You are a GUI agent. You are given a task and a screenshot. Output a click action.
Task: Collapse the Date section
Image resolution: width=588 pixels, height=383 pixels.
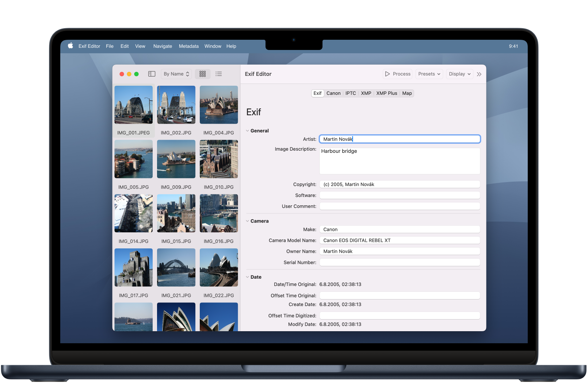coord(248,277)
